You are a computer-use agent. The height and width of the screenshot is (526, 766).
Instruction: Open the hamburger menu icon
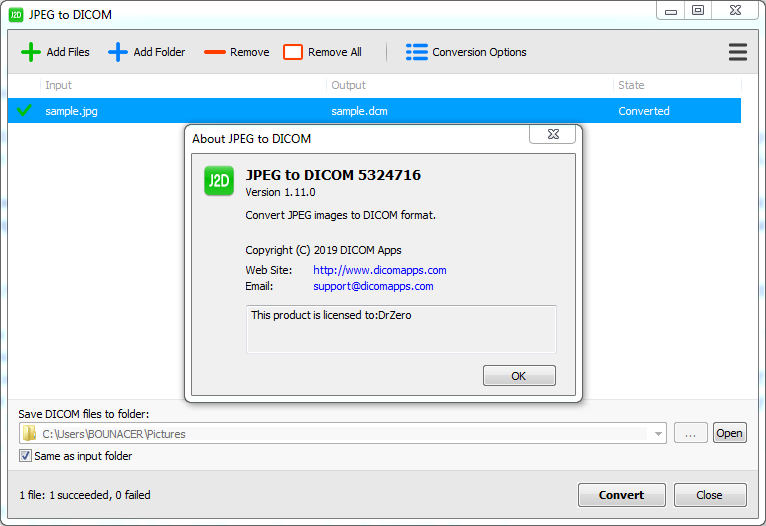point(738,52)
